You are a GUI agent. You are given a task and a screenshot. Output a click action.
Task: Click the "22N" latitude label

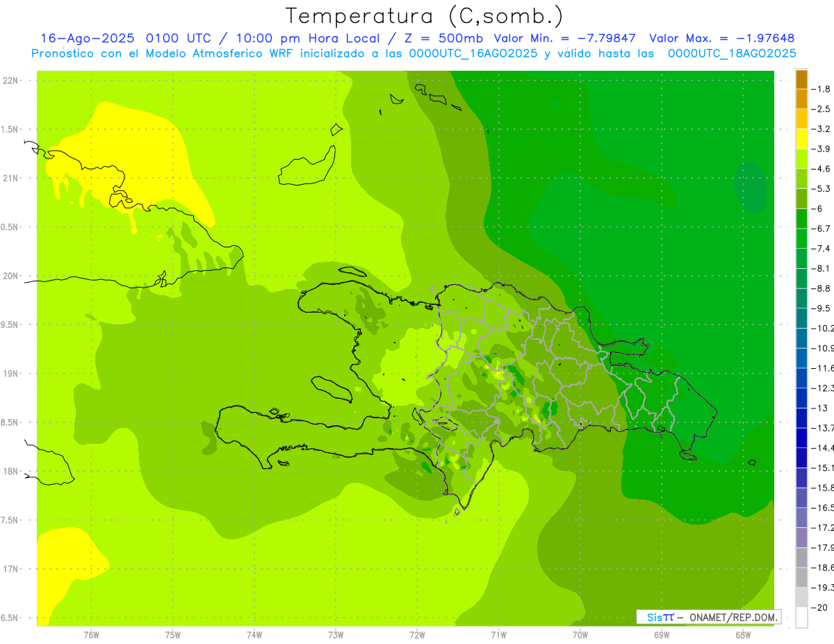[11, 81]
